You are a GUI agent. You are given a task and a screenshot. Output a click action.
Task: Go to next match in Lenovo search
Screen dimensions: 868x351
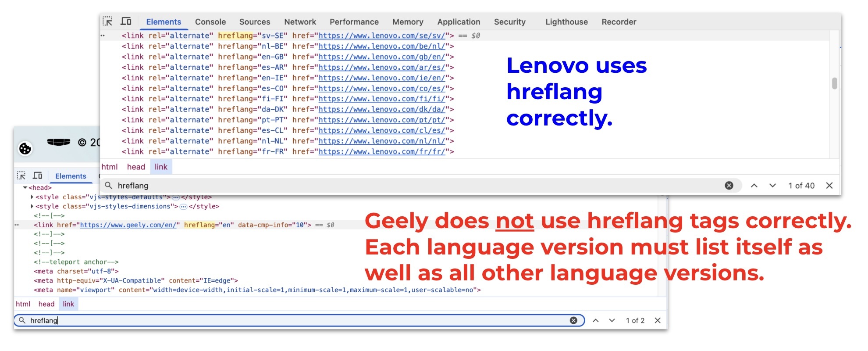point(772,186)
